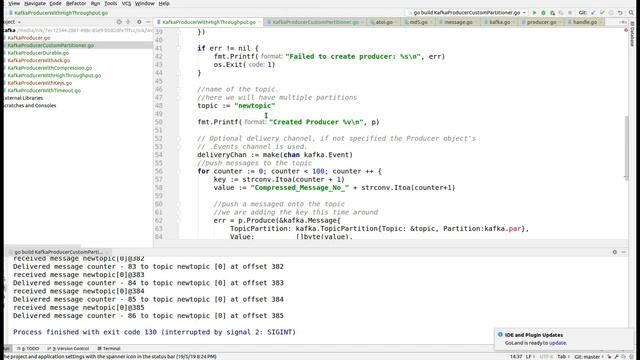
Task: Click info icon in update notification
Action: [x=500, y=335]
